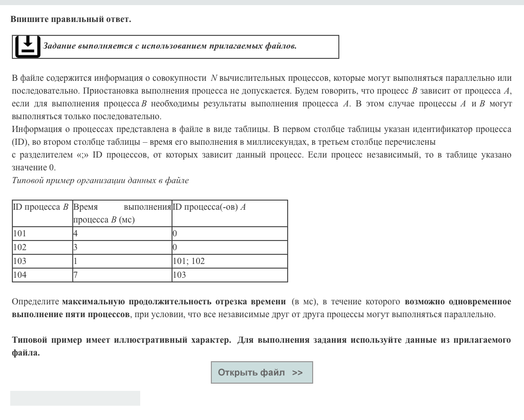Select the "ID процесса B" table header cell

point(42,213)
